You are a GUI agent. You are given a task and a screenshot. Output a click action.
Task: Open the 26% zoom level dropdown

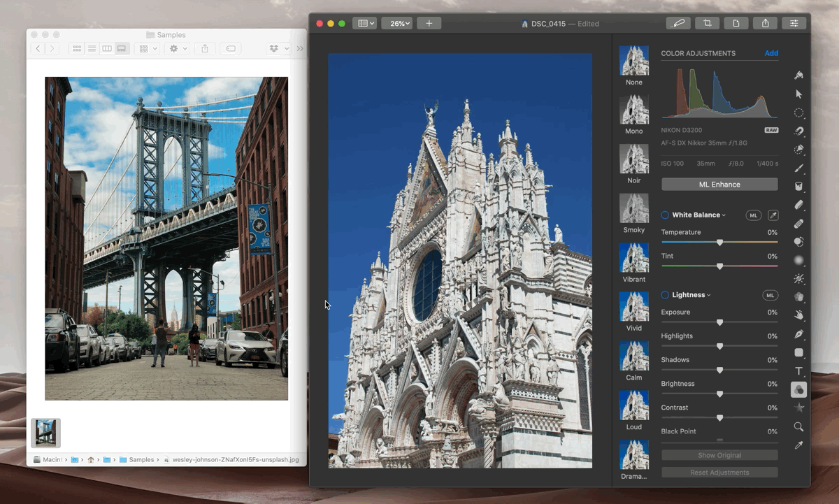coord(396,22)
